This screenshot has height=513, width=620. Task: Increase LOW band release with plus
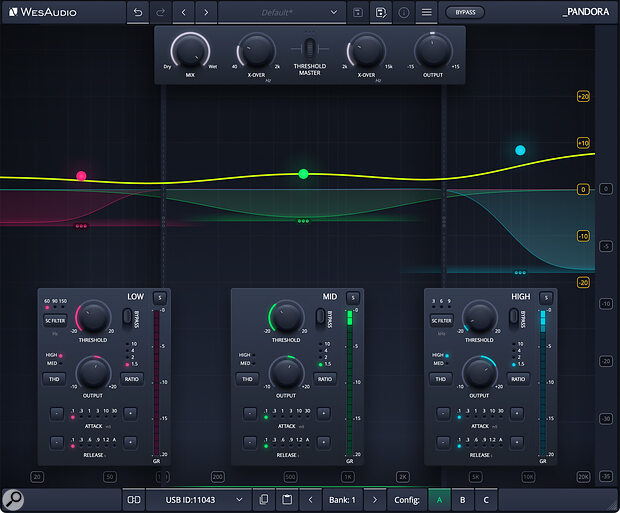(130, 442)
